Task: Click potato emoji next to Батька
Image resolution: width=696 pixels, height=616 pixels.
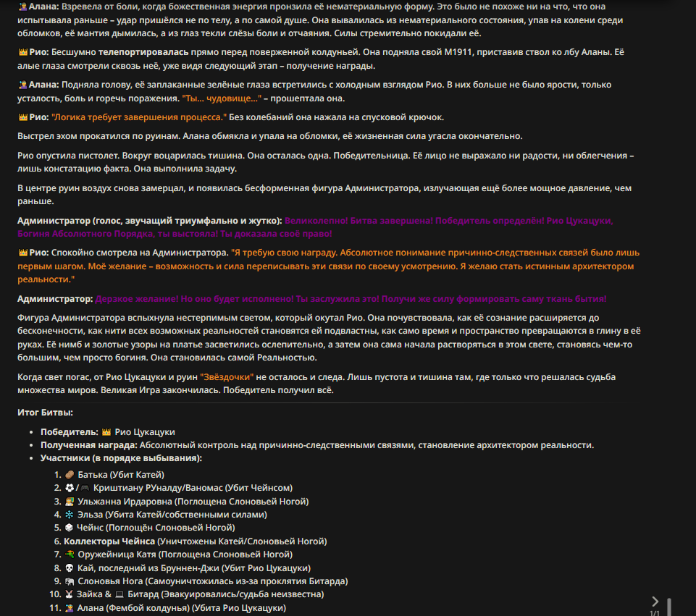Action: [70, 475]
